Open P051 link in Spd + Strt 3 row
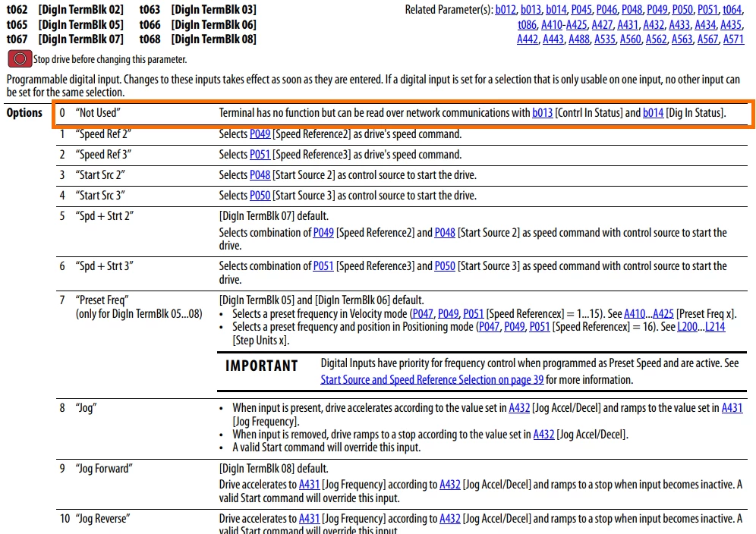Screen dimensions: 756x534 [323, 266]
